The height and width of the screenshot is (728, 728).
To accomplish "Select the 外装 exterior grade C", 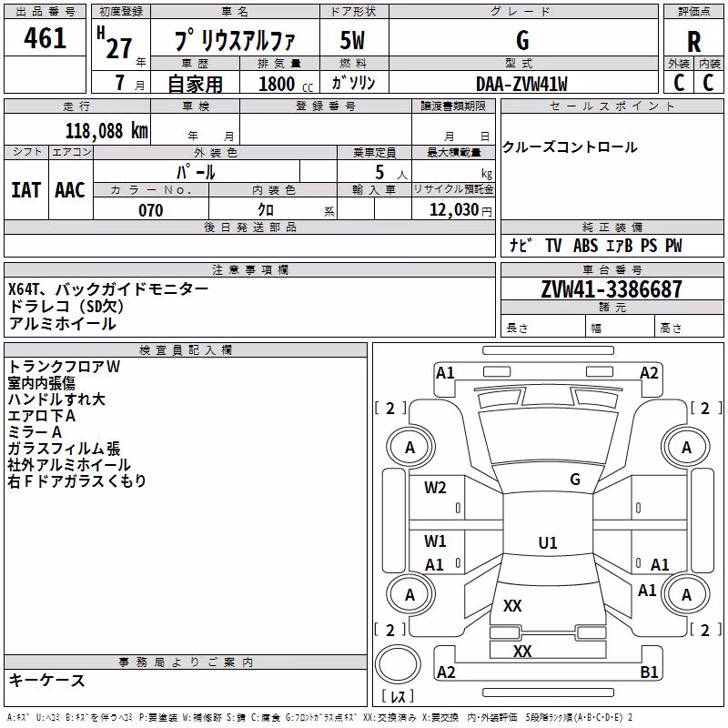I will (679, 83).
